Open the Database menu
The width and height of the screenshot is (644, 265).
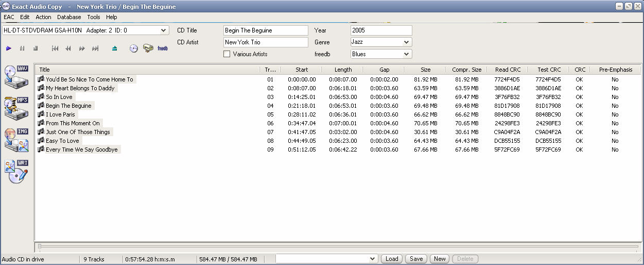coord(69,17)
